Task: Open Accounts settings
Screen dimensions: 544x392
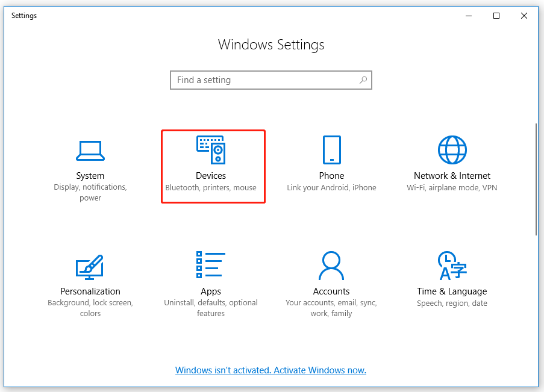Action: 331,277
